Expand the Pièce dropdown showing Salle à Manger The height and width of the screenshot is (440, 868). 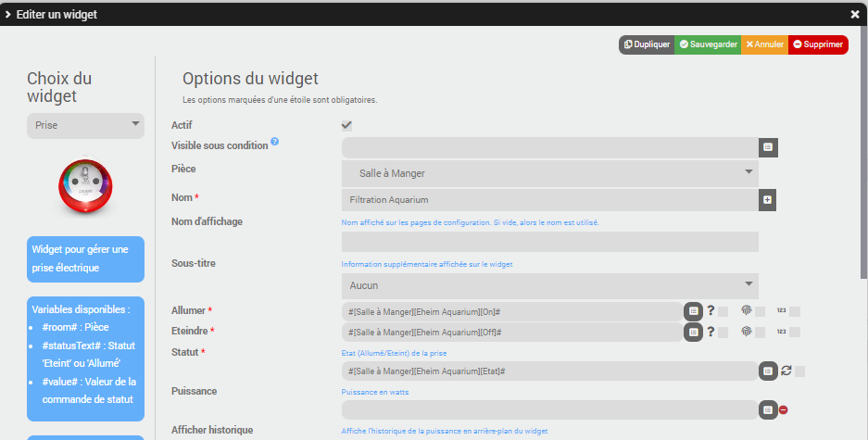click(550, 173)
